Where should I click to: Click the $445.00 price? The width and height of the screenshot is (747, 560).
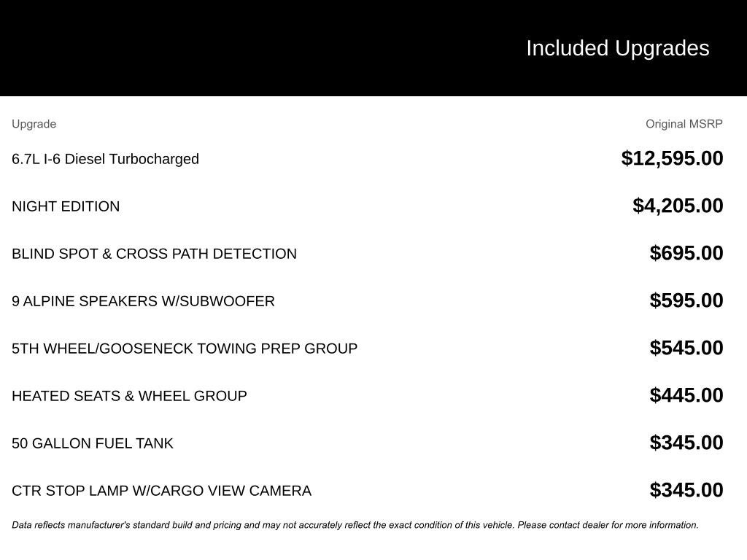point(686,395)
